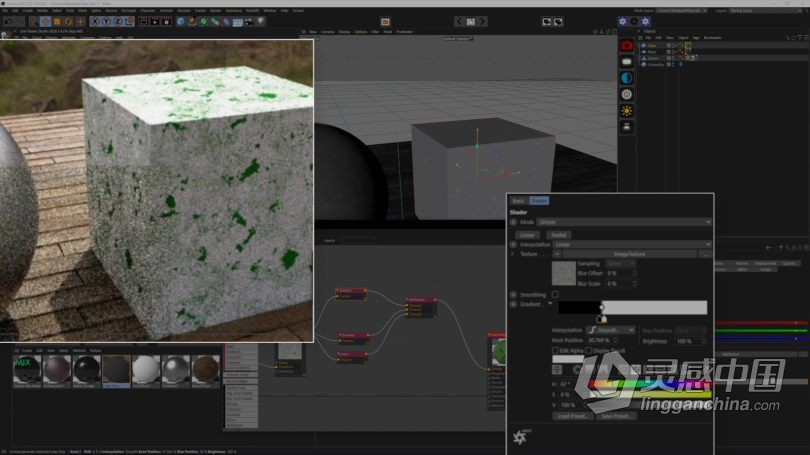Click the Linear button

[x=527, y=235]
